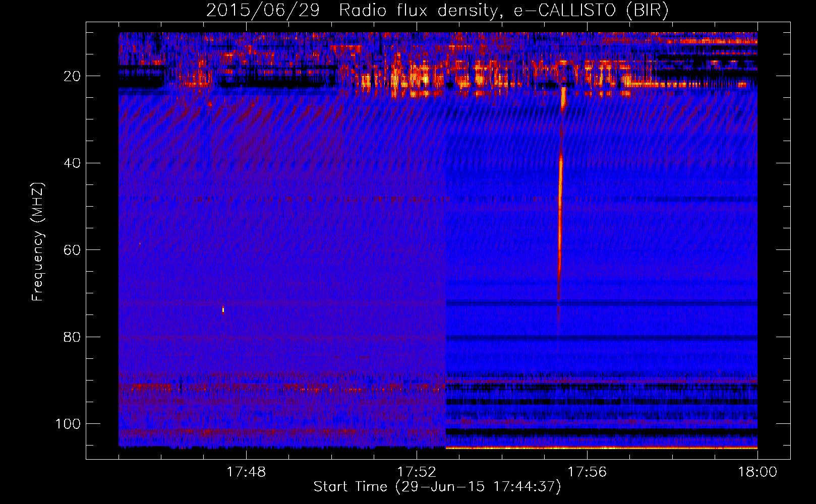This screenshot has width=816, height=504.
Task: Click the small white spot near 75 MHz
Action: pyautogui.click(x=223, y=309)
